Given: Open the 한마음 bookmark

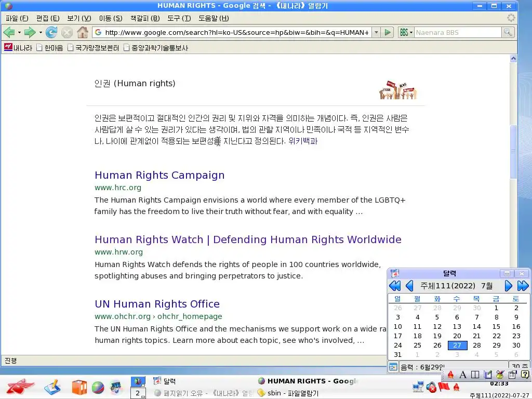Looking at the screenshot, I should [x=50, y=48].
